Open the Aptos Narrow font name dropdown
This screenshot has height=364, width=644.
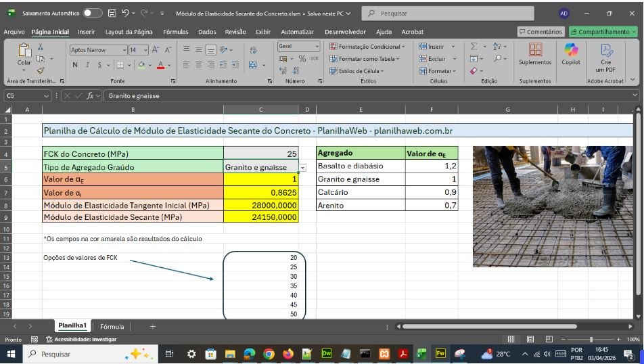[x=124, y=49]
